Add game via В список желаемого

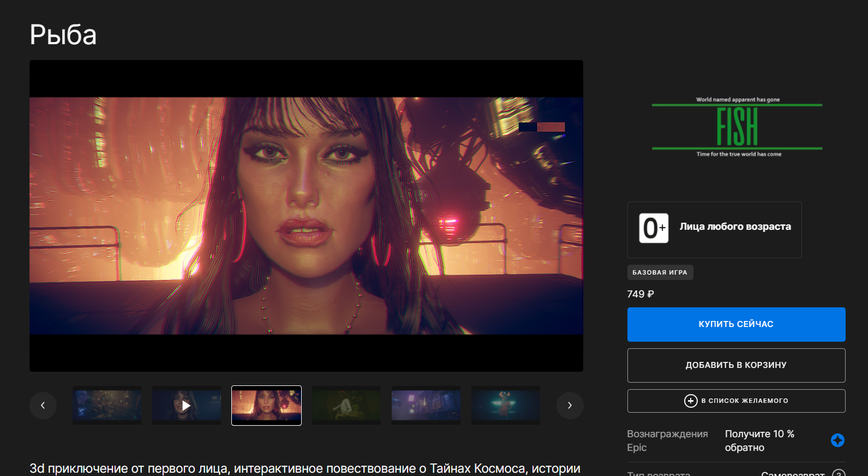click(736, 401)
